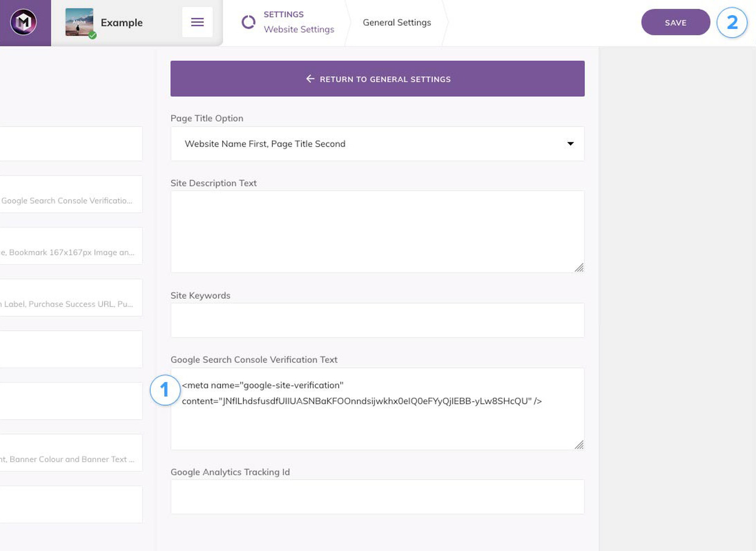The width and height of the screenshot is (756, 551).
Task: Click the circular Settings loader icon
Action: (x=248, y=22)
